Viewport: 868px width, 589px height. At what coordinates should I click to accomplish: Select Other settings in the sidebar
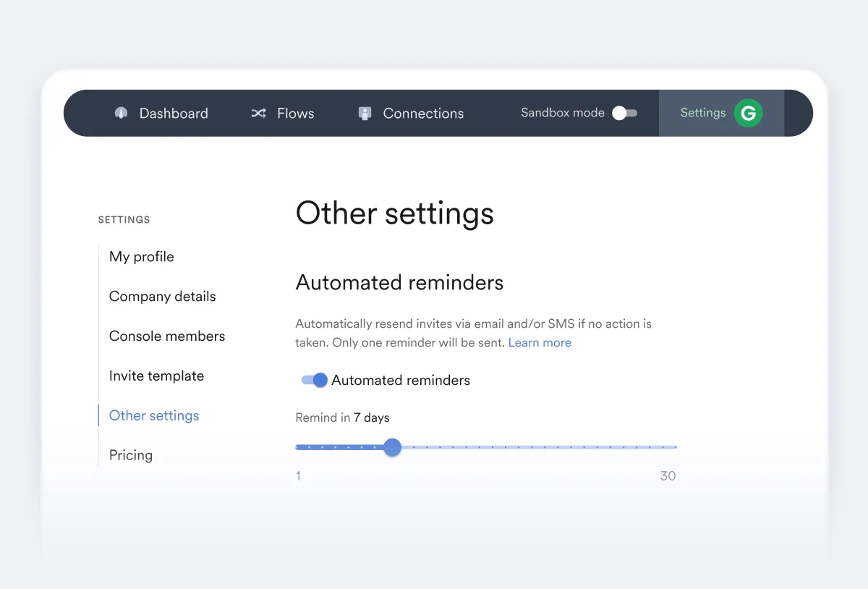point(154,415)
